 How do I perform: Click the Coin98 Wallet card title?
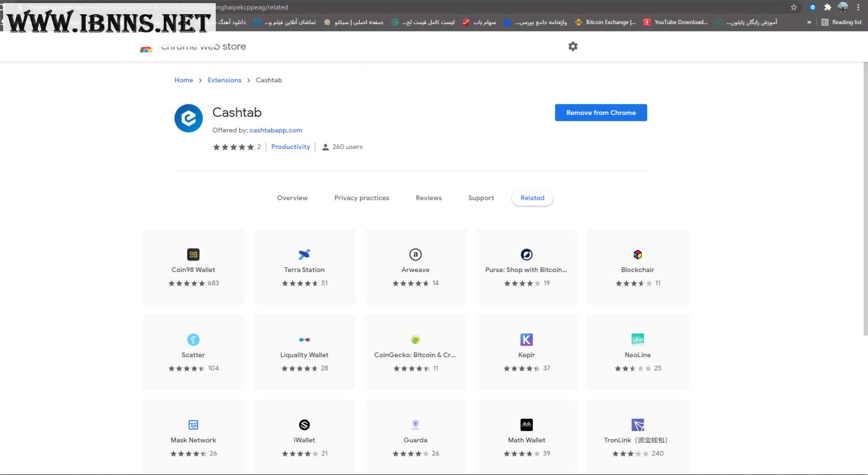(x=193, y=270)
